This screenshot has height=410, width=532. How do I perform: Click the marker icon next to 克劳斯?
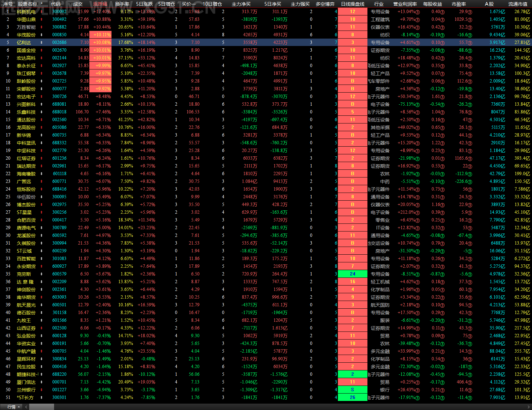click(x=41, y=274)
